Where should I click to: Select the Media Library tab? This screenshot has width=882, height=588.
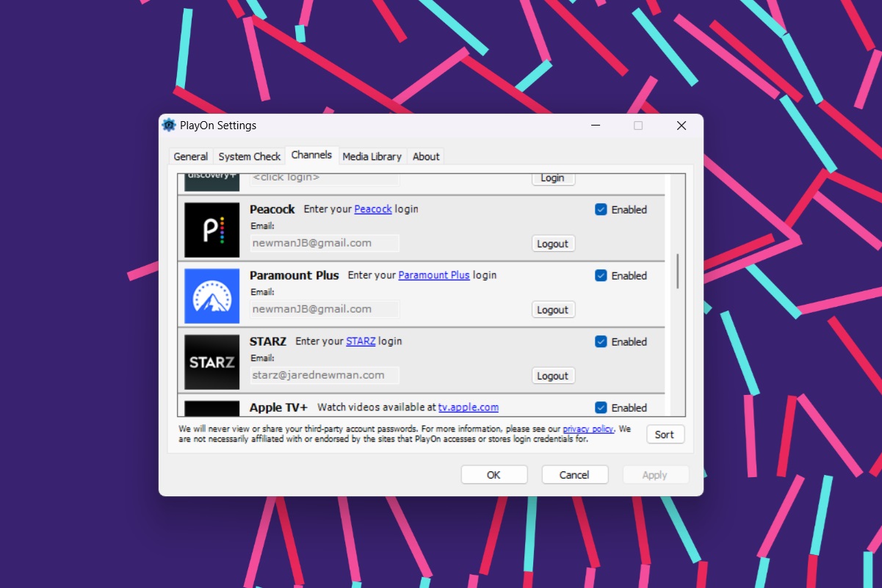click(372, 156)
